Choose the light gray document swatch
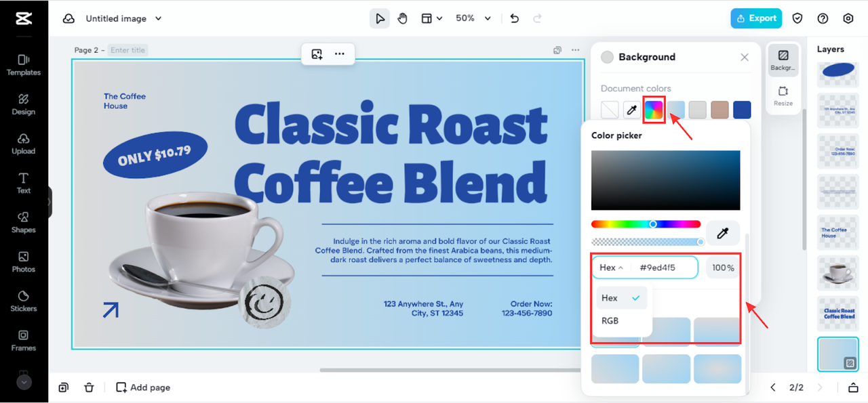Screen dimensions: 868x403 coord(698,110)
